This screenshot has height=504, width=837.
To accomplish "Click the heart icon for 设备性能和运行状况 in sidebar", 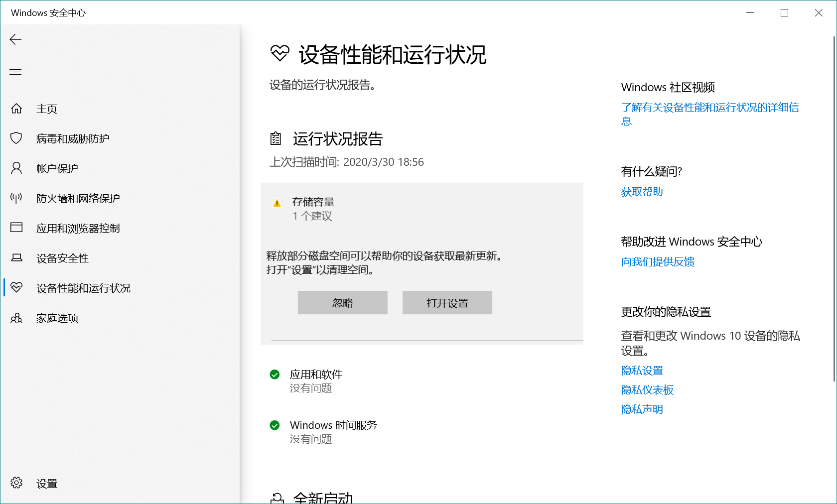I will coord(16,287).
